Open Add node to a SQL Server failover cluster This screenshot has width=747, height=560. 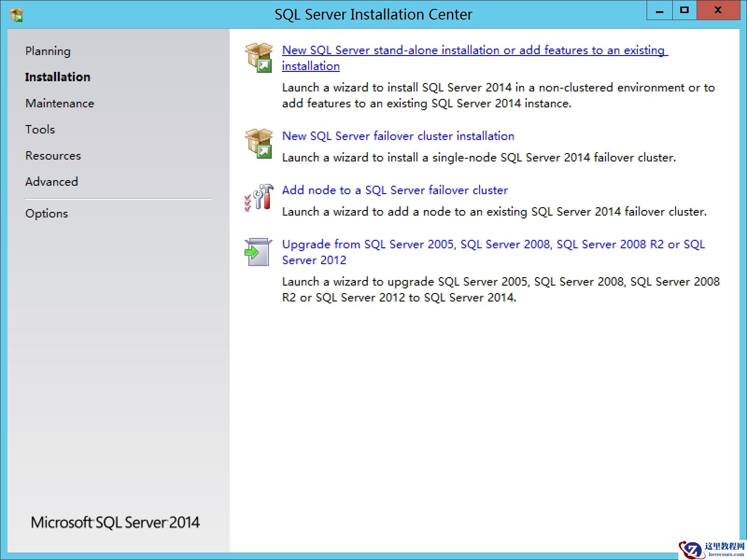(395, 190)
